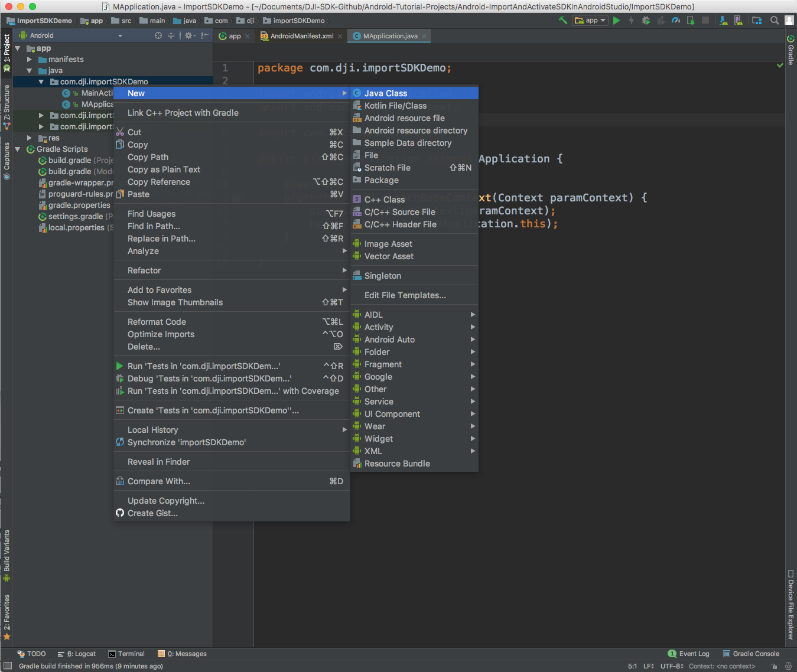
Task: Toggle the 1: Project tool window
Action: pos(6,53)
